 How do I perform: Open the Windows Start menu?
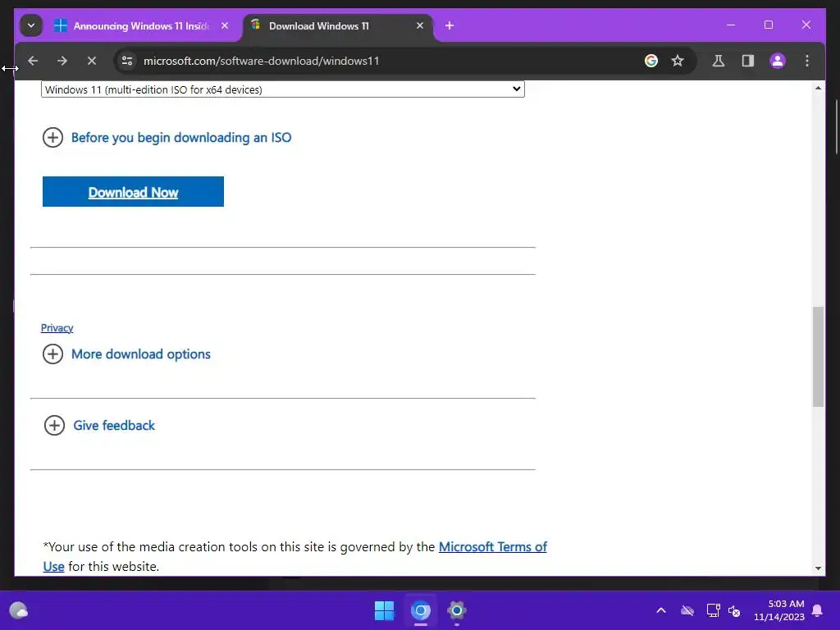pyautogui.click(x=384, y=610)
